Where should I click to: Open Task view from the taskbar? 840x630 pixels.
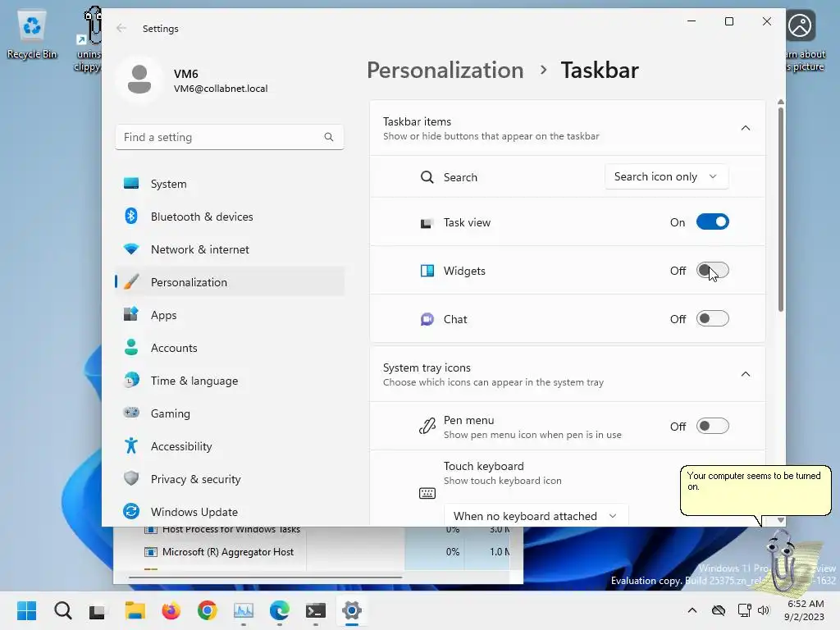97,610
